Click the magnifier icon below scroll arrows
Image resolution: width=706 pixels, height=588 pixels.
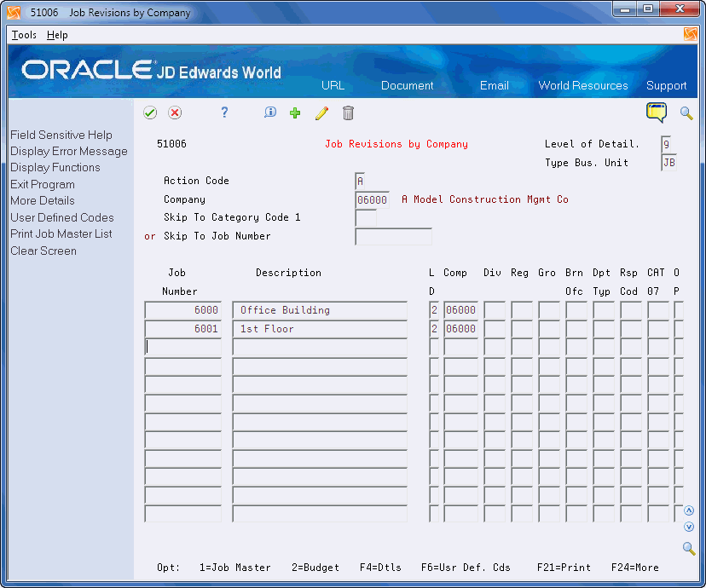pos(689,549)
